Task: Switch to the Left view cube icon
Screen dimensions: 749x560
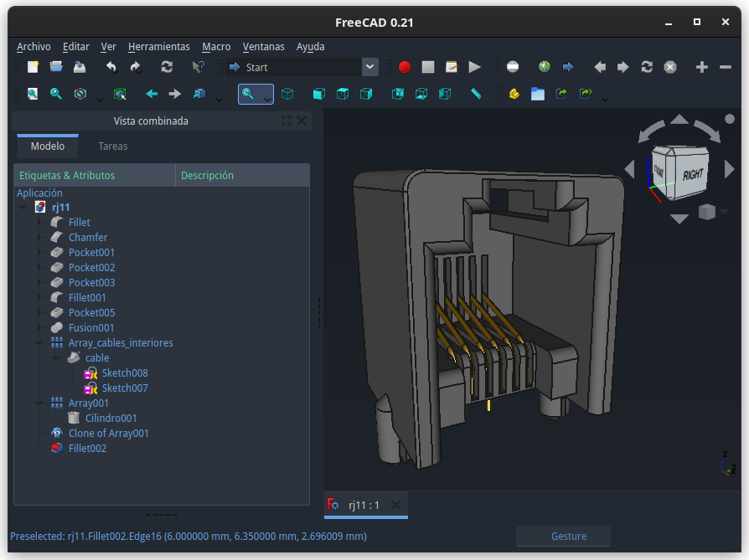Action: [445, 94]
